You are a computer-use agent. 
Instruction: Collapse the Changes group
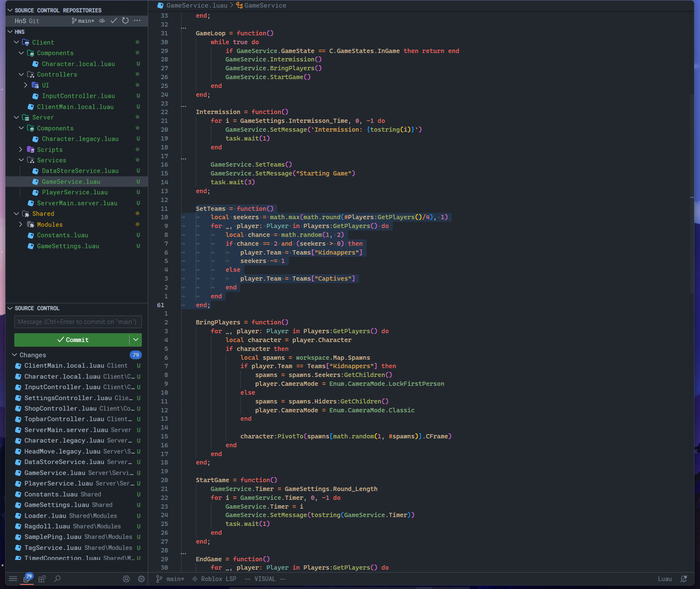pyautogui.click(x=15, y=355)
